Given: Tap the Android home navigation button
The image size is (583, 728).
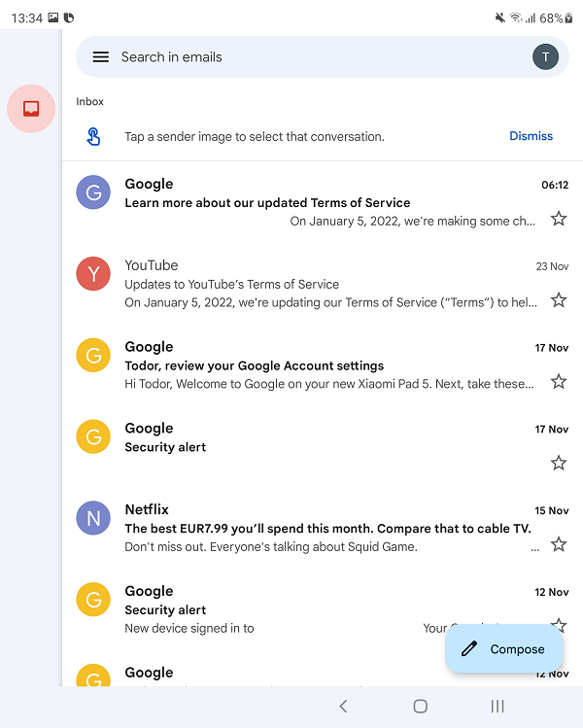Looking at the screenshot, I should click(420, 707).
